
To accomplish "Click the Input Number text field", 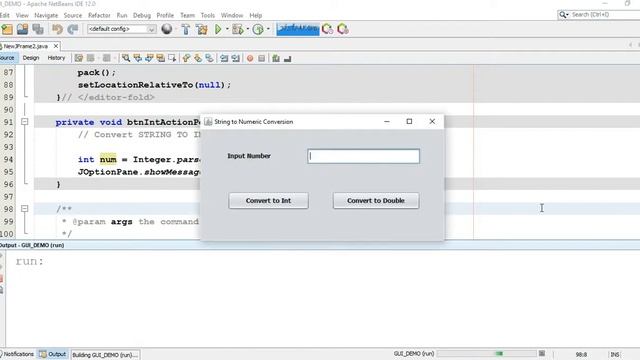I will (363, 156).
